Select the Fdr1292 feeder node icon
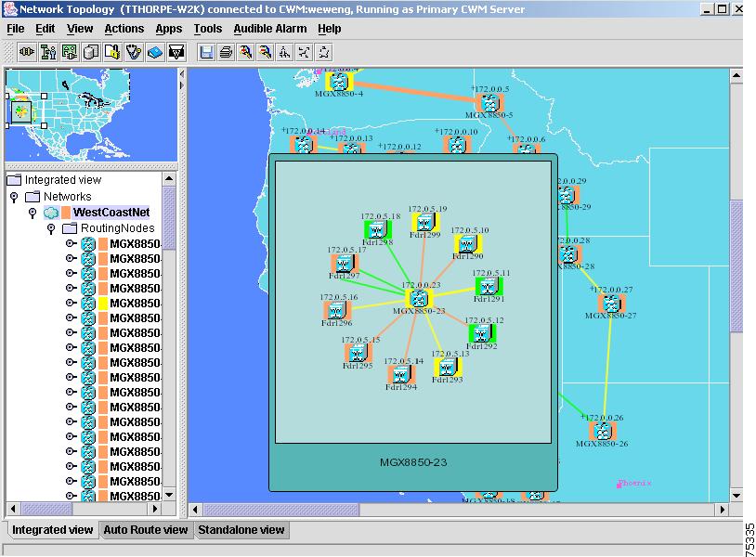Image resolution: width=756 pixels, height=557 pixels. [x=482, y=333]
